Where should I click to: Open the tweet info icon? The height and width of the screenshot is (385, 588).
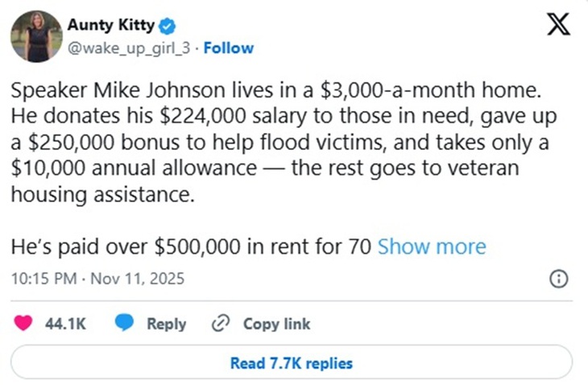[x=558, y=279]
